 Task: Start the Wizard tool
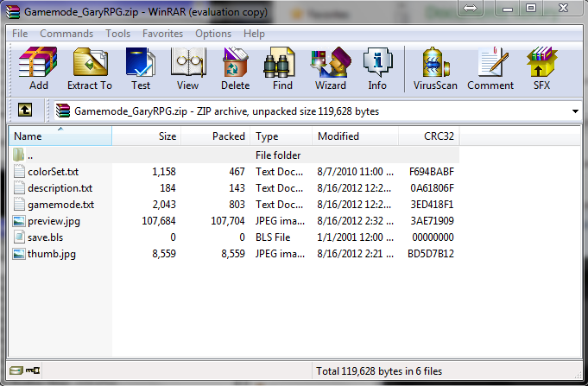click(x=330, y=69)
